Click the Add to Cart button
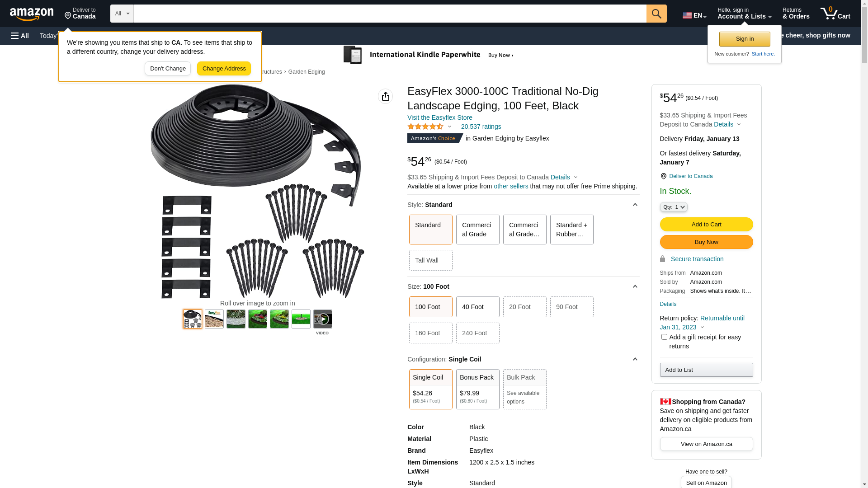Screen dimensions: 868x488 coord(706,225)
